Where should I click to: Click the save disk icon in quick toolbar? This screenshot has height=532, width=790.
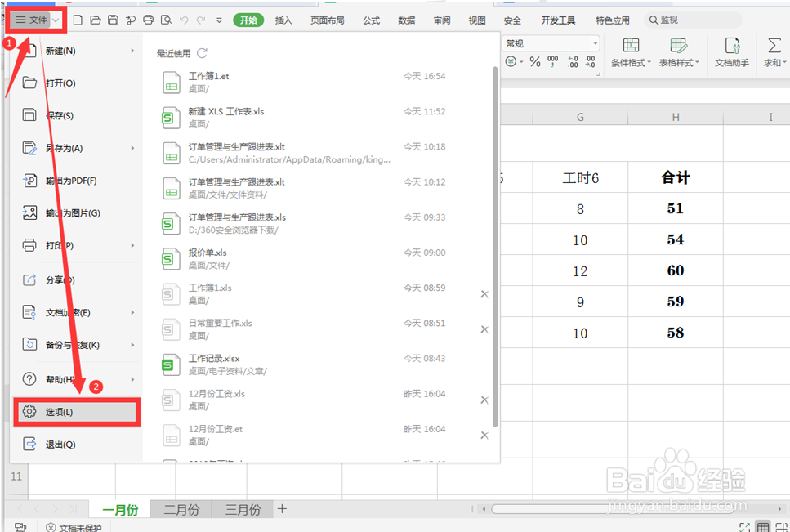pos(114,20)
